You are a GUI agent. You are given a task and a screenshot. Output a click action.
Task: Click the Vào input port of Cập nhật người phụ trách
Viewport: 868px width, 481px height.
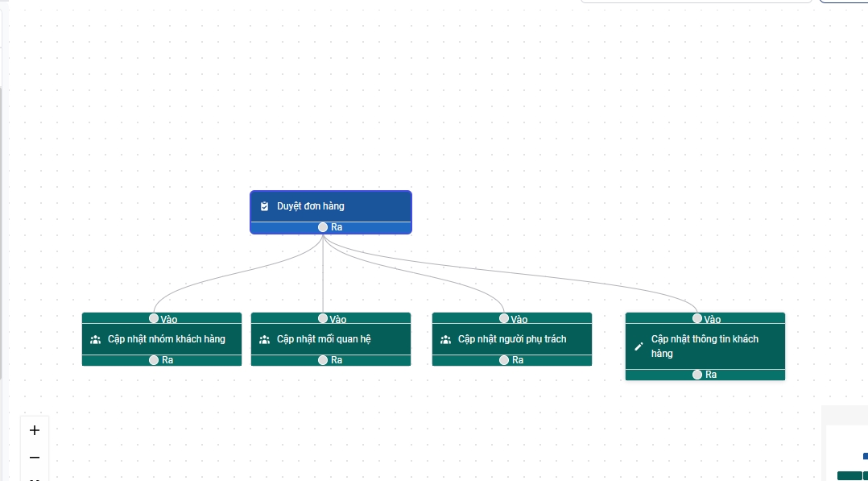pyautogui.click(x=504, y=318)
